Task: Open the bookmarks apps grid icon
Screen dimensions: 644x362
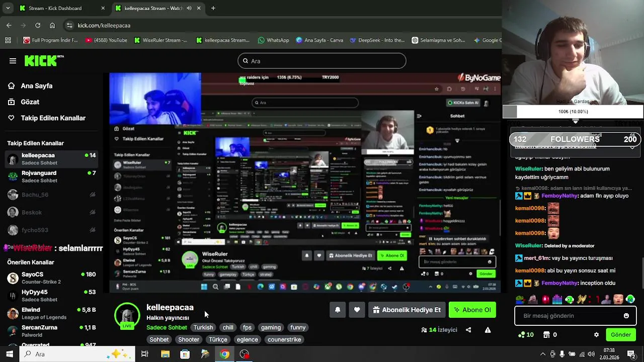Action: [8, 40]
